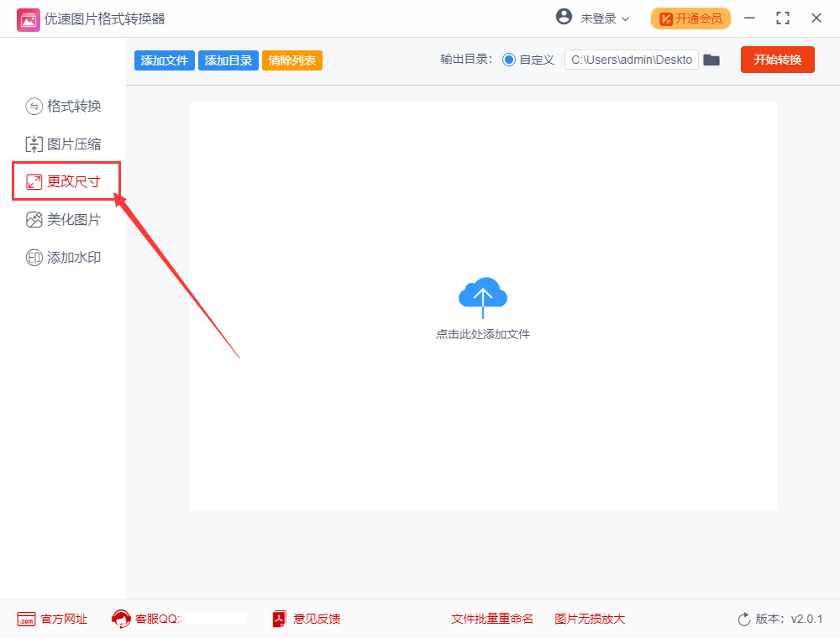Click the cloud upload icon in center area

[x=483, y=295]
